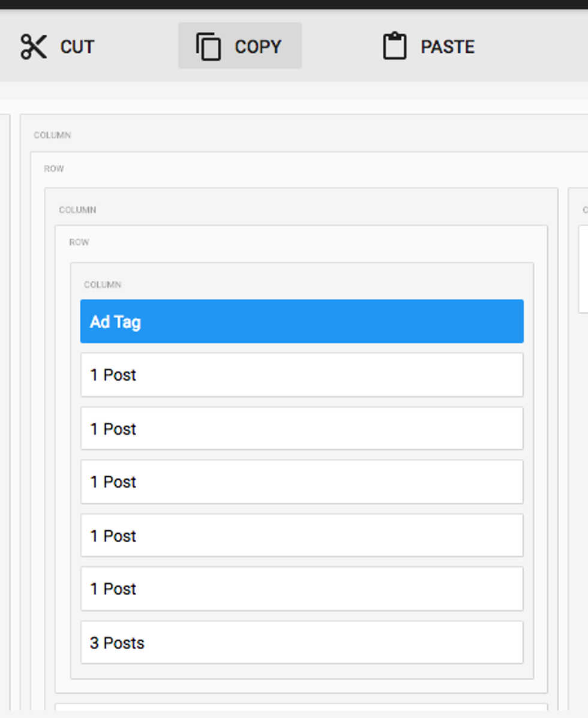The image size is (588, 718).
Task: Select the 3 Posts block
Action: click(302, 642)
